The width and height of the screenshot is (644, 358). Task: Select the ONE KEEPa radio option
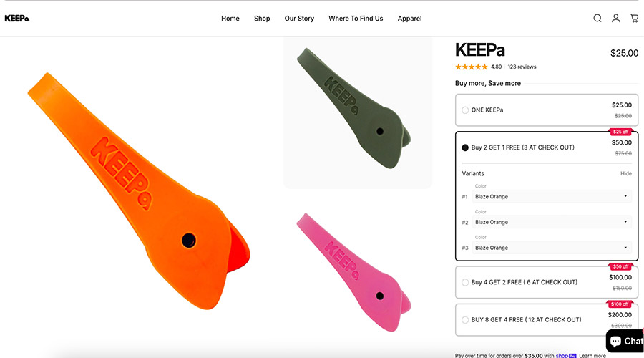point(465,110)
